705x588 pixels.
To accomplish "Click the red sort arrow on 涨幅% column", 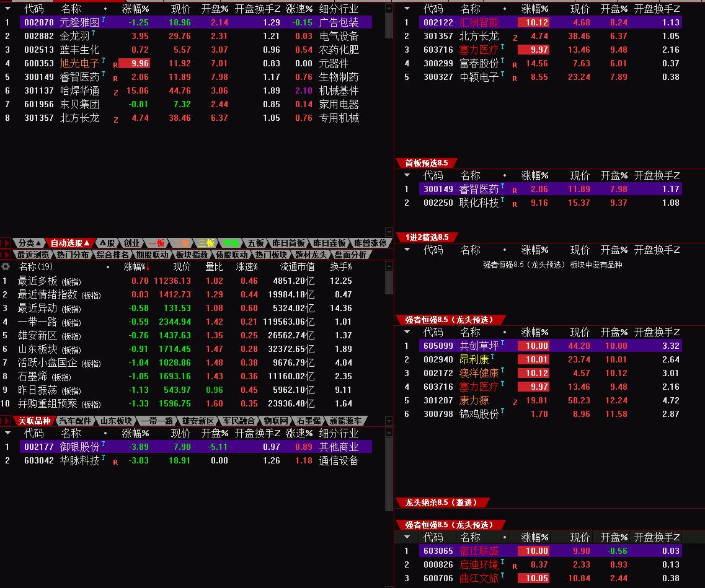I will point(148,267).
